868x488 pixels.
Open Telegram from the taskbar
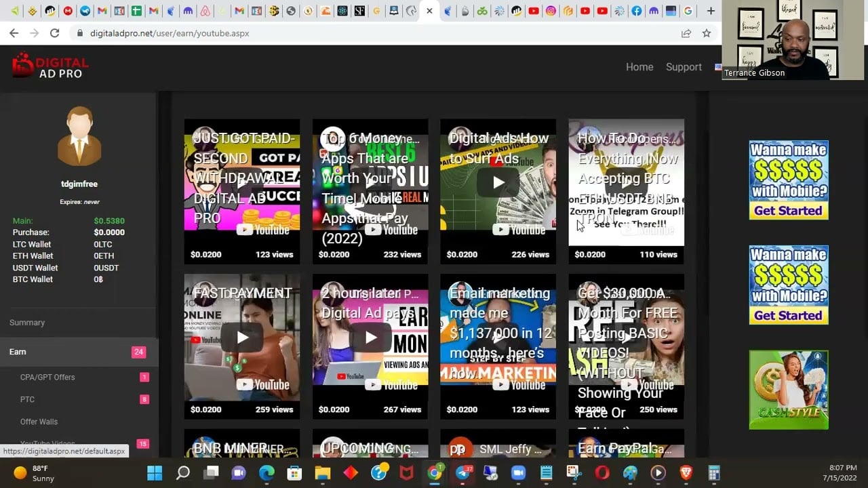pos(463,472)
